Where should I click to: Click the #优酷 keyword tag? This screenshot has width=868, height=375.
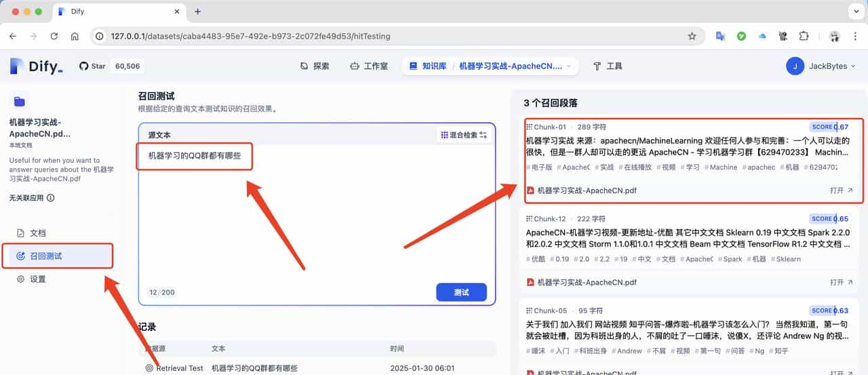tap(536, 259)
